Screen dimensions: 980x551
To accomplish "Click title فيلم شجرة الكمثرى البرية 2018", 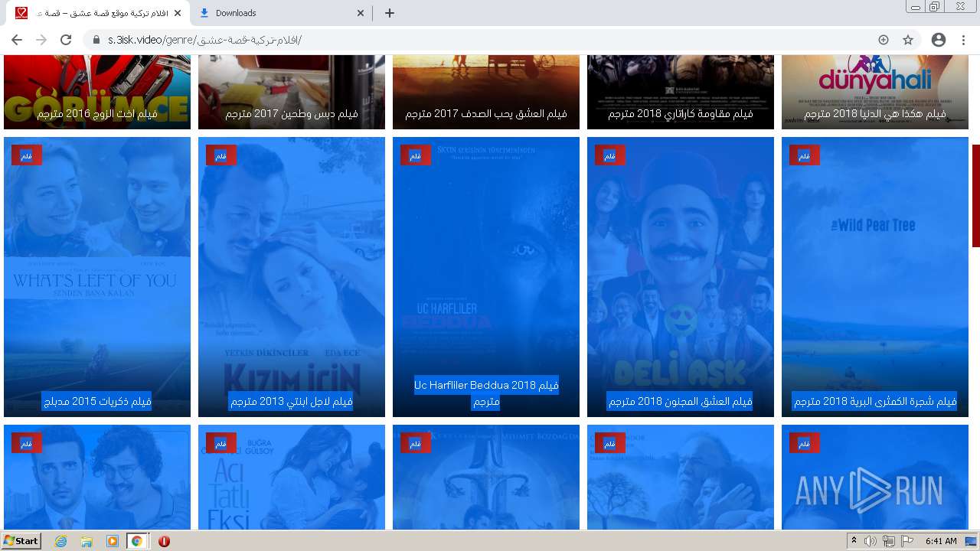I will (x=875, y=401).
